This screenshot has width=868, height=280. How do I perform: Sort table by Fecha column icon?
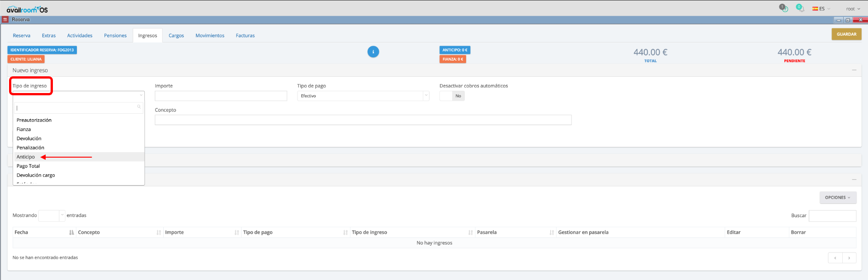point(71,232)
